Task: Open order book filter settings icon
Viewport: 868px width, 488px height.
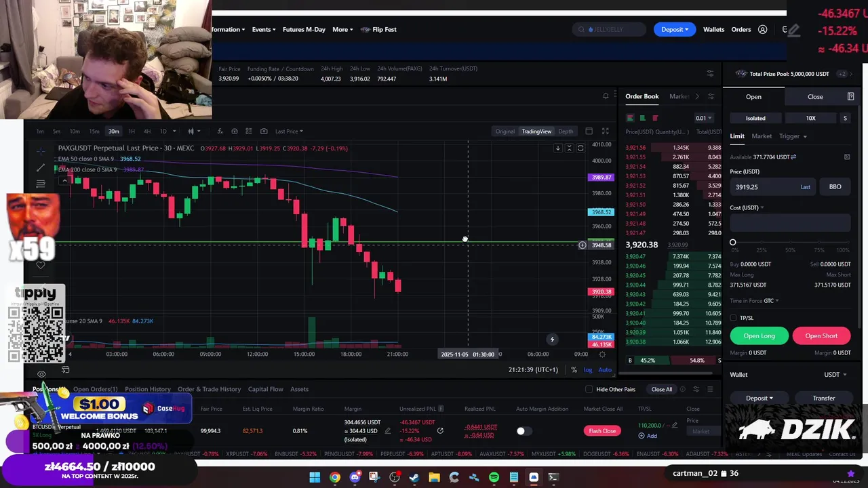Action: [x=711, y=96]
